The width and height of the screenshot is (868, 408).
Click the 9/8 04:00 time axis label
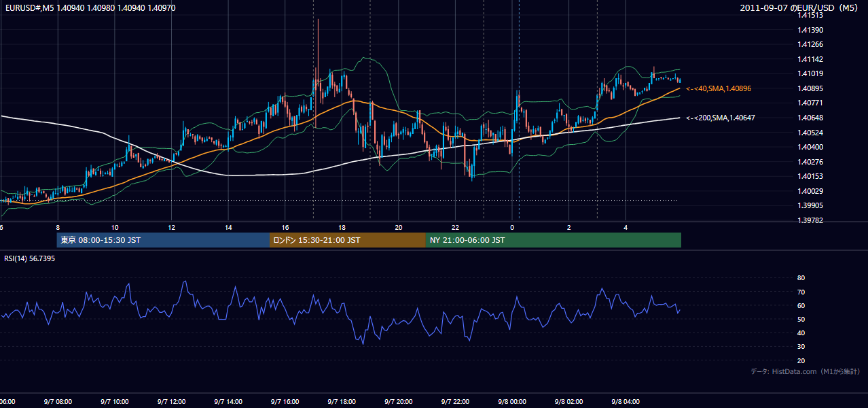626,402
